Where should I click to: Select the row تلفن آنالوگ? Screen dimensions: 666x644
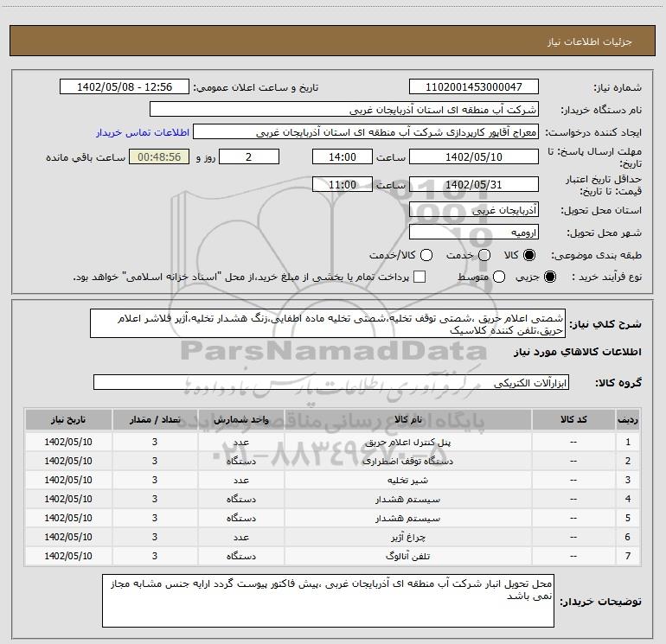click(x=333, y=556)
